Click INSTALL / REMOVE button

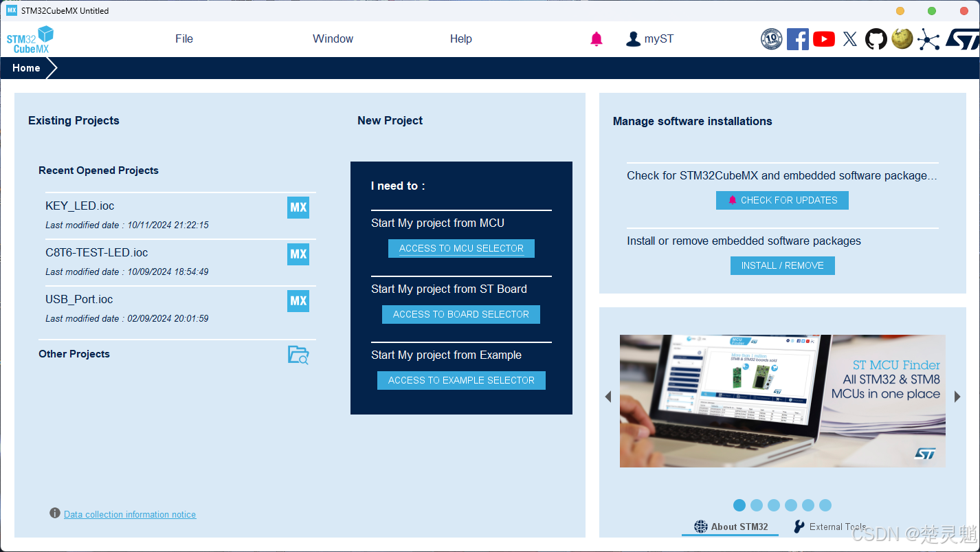pyautogui.click(x=782, y=265)
